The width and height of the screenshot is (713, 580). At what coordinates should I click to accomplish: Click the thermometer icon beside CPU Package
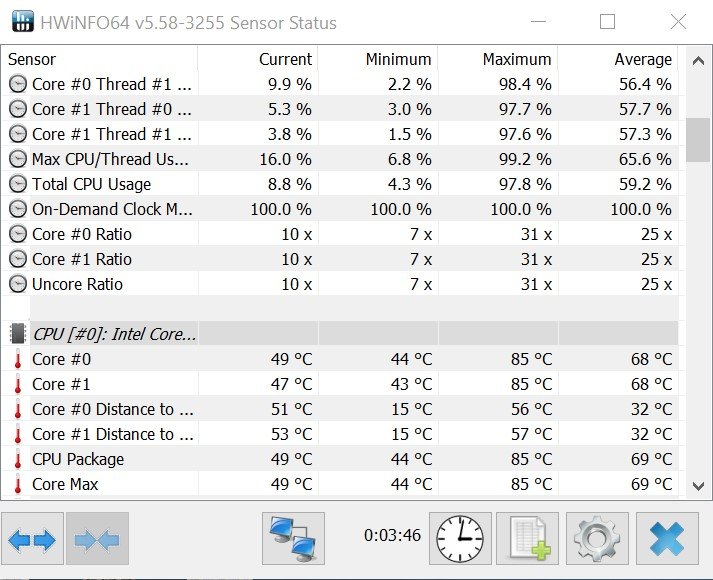tap(18, 459)
